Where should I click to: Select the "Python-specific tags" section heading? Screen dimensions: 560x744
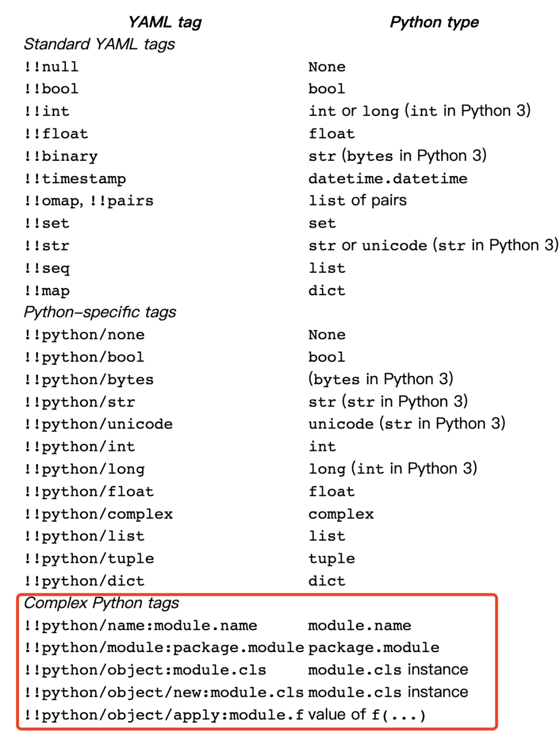pyautogui.click(x=100, y=312)
